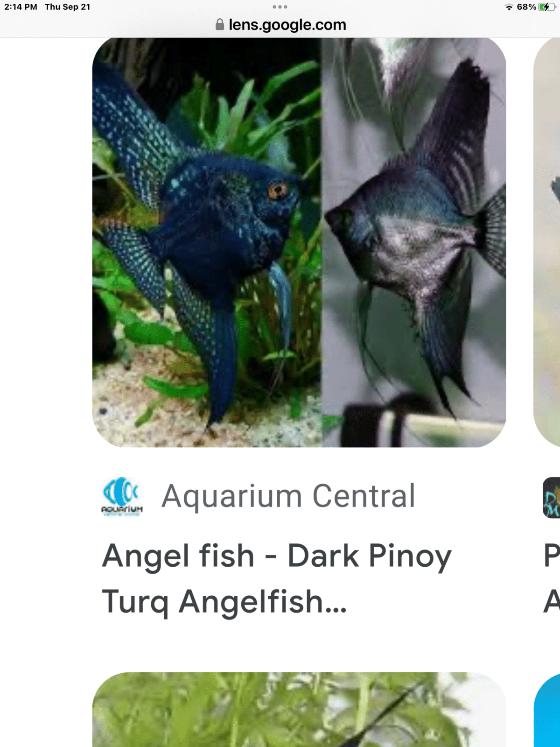Open the blue thumbnail at bottom right corner
The image size is (560, 747).
(x=547, y=710)
